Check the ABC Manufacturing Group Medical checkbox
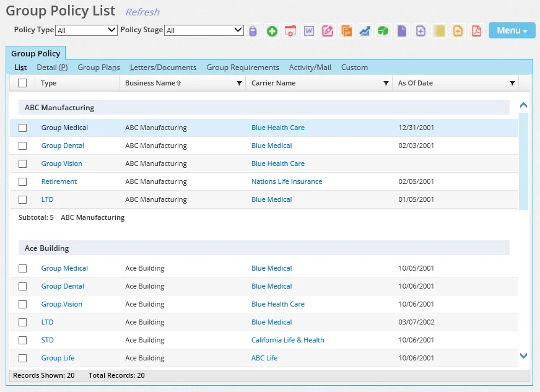540x392 pixels. pyautogui.click(x=23, y=128)
